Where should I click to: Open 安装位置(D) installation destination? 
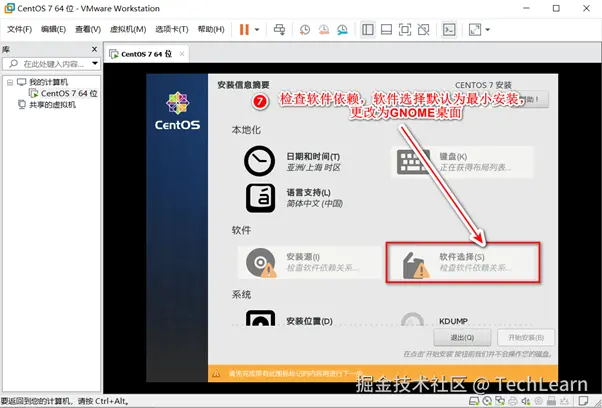tap(289, 319)
